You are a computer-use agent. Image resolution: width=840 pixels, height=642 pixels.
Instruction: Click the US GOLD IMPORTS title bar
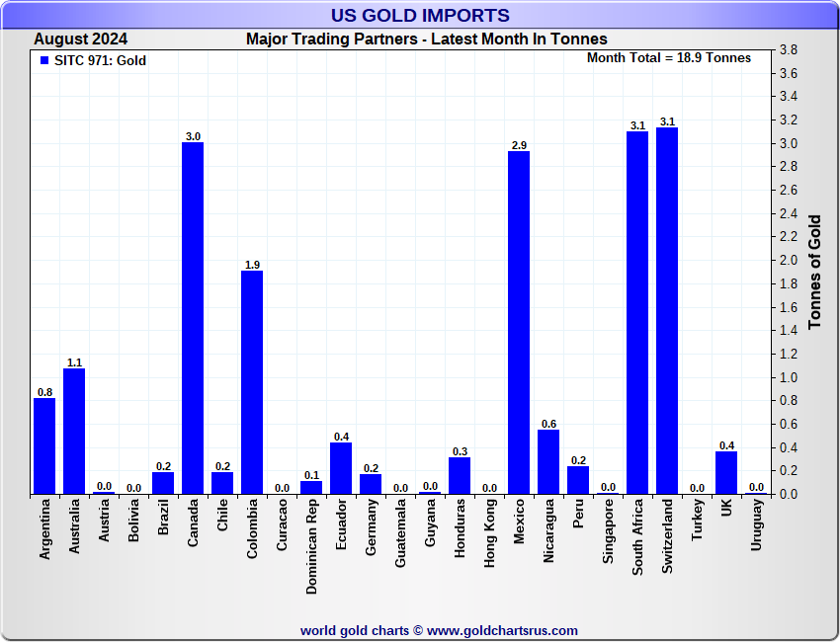[420, 15]
